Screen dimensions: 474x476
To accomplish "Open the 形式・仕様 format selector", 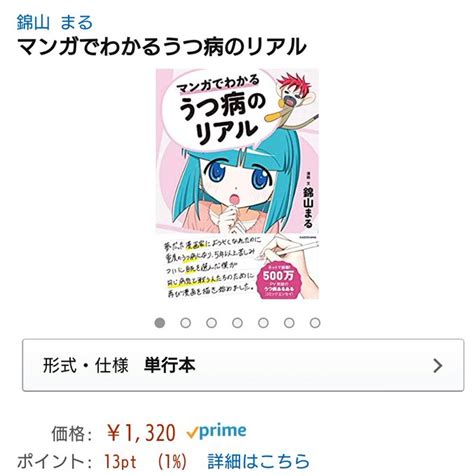I will pyautogui.click(x=243, y=365).
